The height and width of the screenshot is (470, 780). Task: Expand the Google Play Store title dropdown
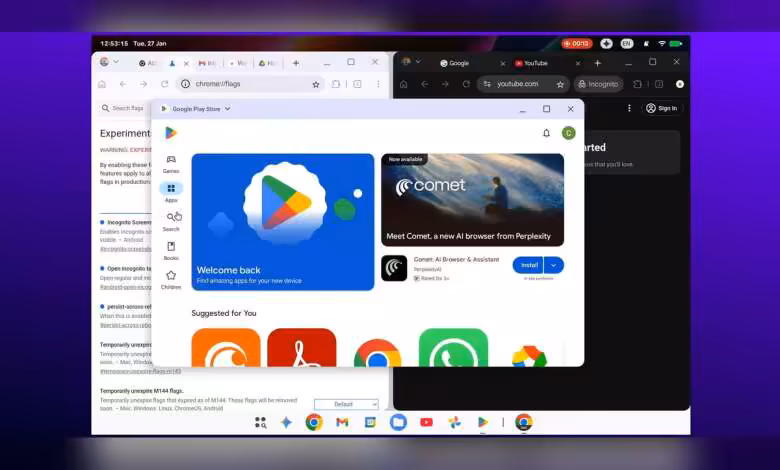click(x=227, y=109)
